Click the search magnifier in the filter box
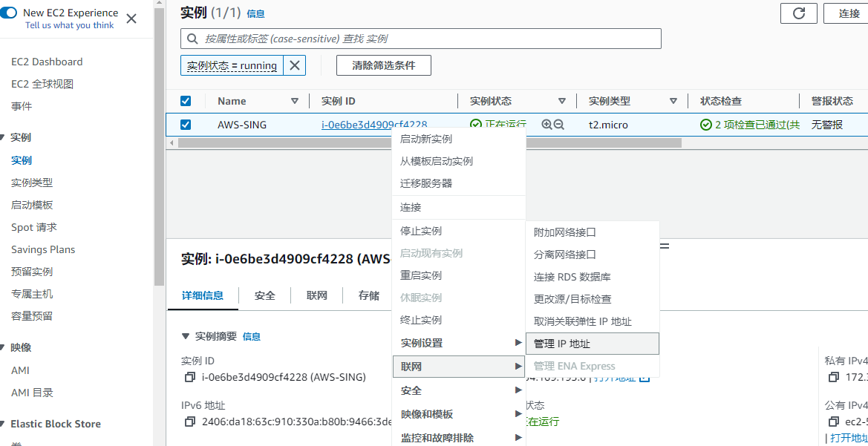 193,39
